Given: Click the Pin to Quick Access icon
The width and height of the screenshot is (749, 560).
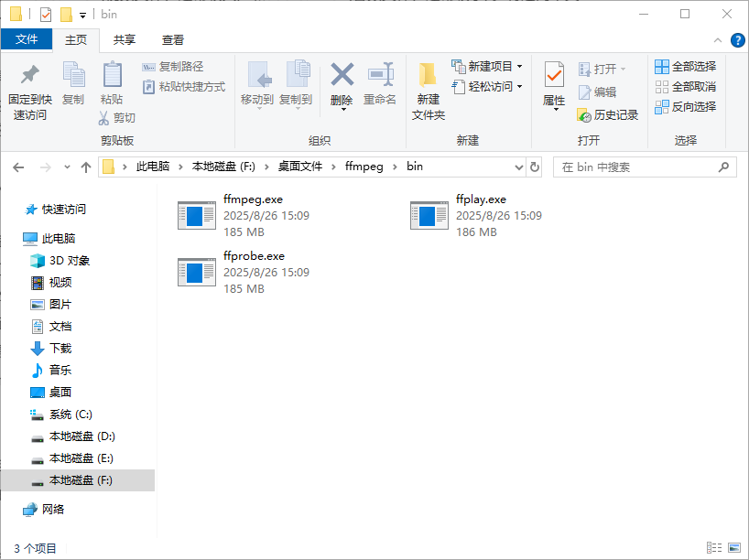Looking at the screenshot, I should pos(29,74).
